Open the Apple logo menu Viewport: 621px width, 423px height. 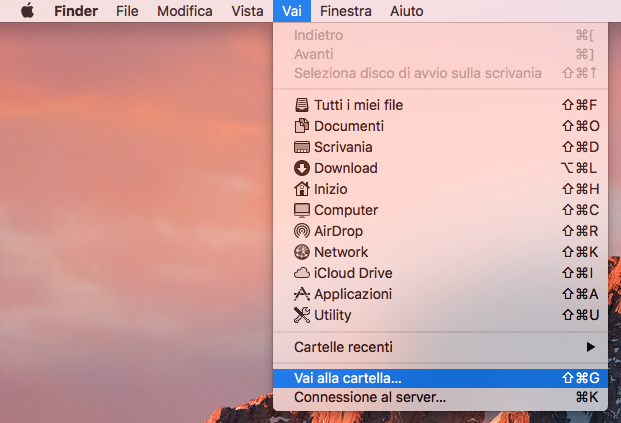pyautogui.click(x=27, y=11)
